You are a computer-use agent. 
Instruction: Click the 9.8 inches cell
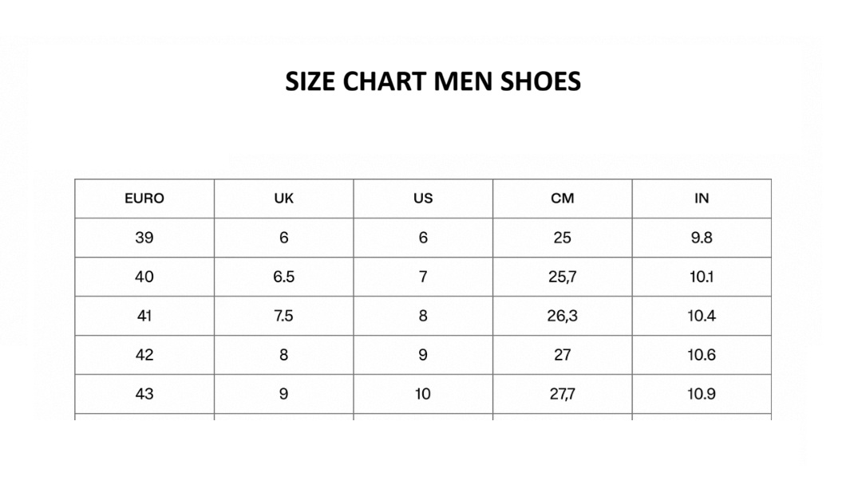click(702, 238)
